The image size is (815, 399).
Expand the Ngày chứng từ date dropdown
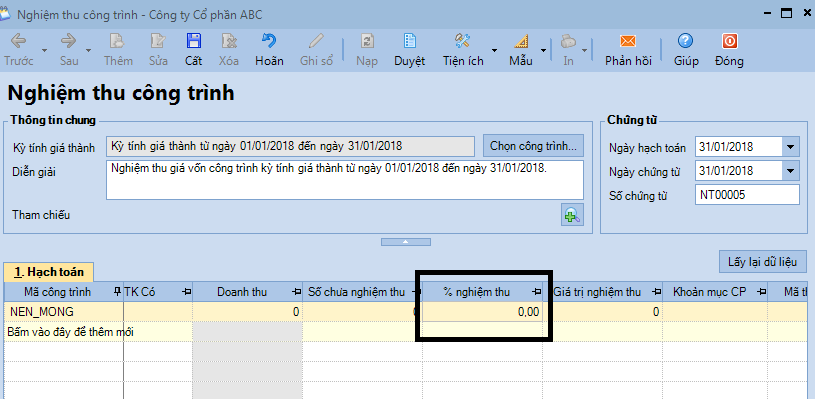(x=790, y=171)
